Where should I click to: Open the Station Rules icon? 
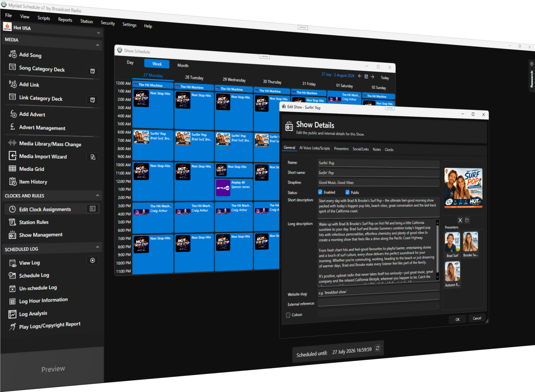tap(12, 222)
